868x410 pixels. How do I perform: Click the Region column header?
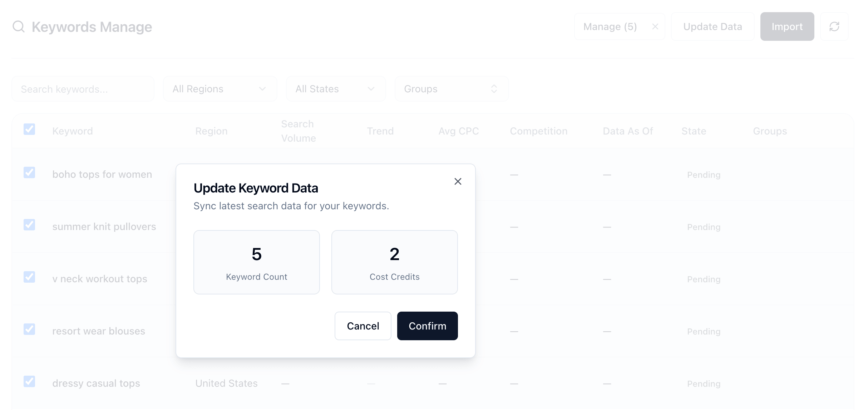click(211, 131)
